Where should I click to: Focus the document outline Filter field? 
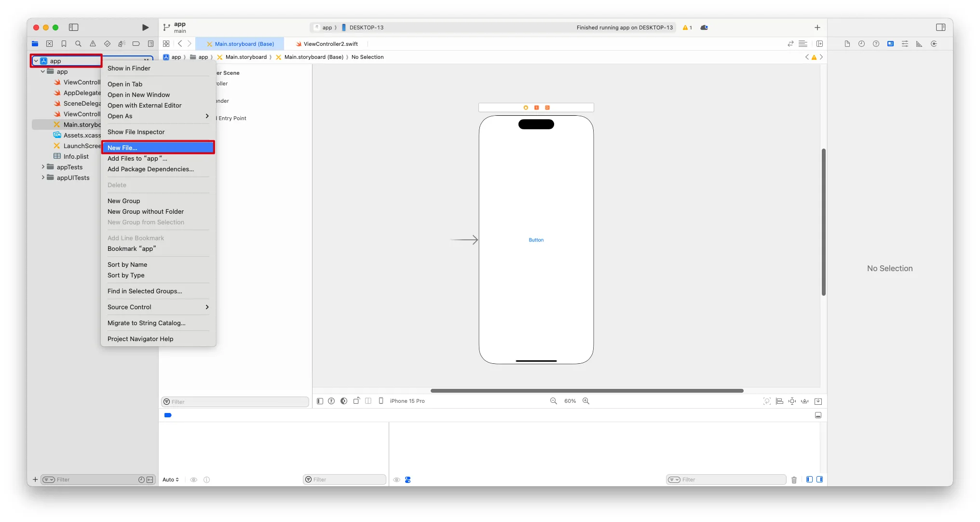[x=235, y=401]
